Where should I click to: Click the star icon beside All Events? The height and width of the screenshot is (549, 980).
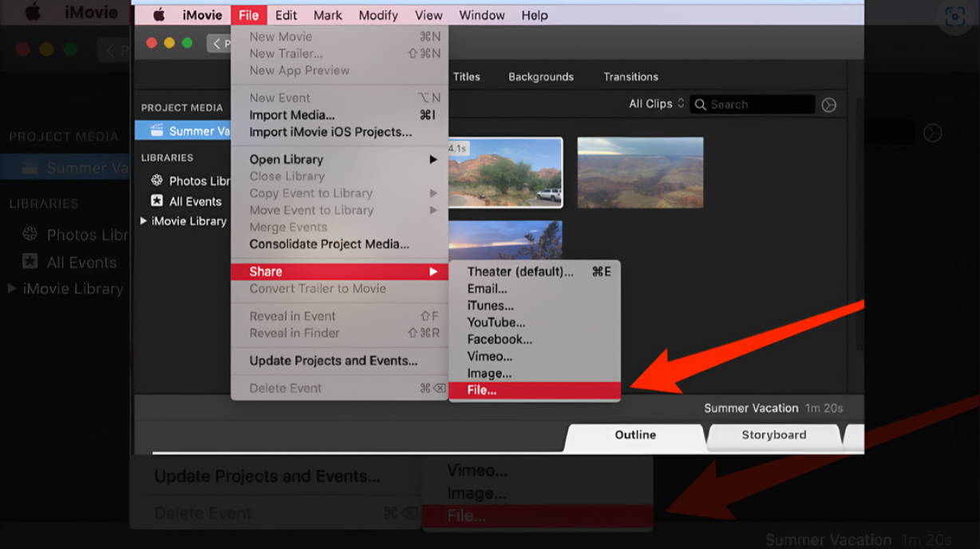157,201
